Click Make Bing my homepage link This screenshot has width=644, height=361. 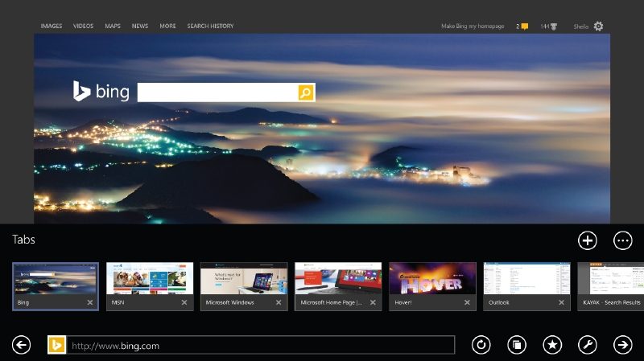pos(473,27)
